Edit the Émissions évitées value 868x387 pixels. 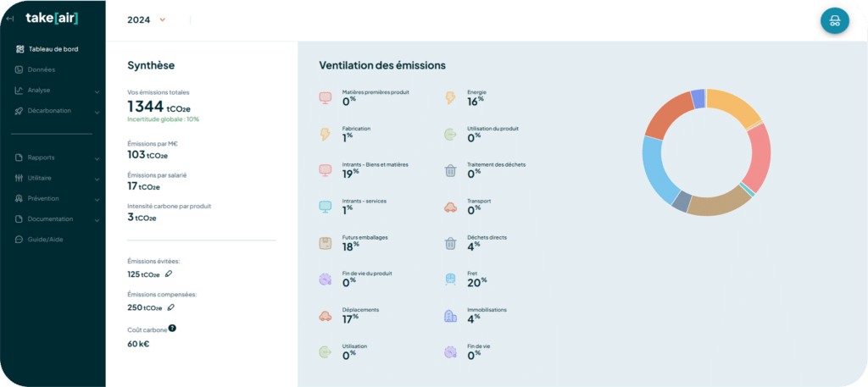(169, 274)
